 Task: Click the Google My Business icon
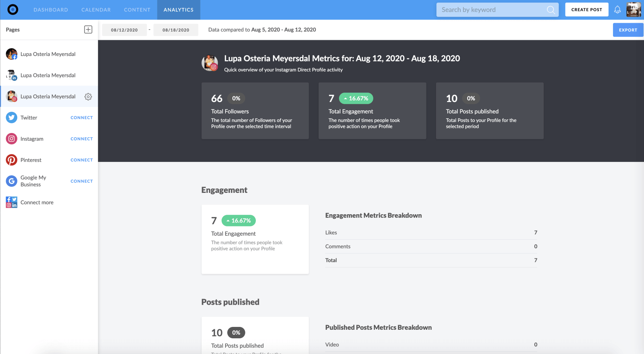[11, 181]
